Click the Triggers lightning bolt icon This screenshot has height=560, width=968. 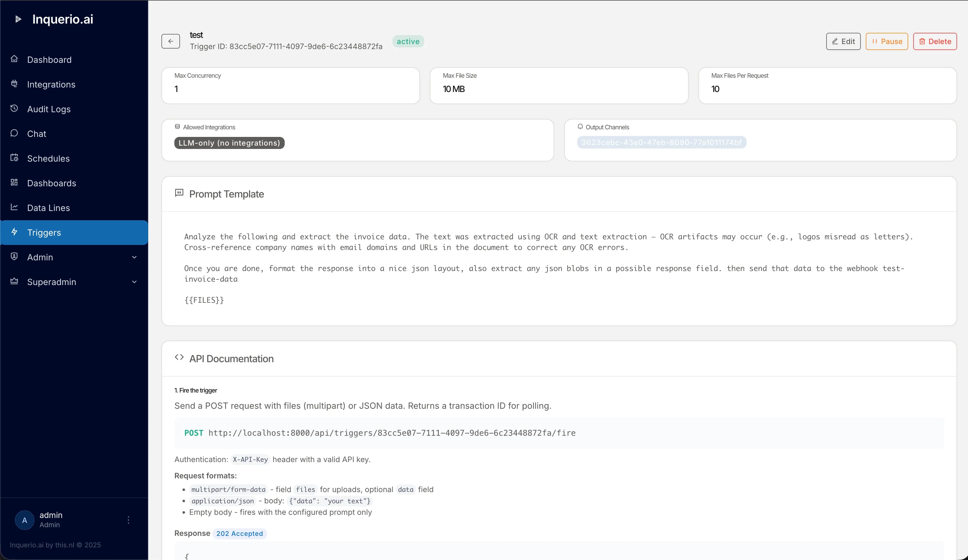click(x=14, y=232)
